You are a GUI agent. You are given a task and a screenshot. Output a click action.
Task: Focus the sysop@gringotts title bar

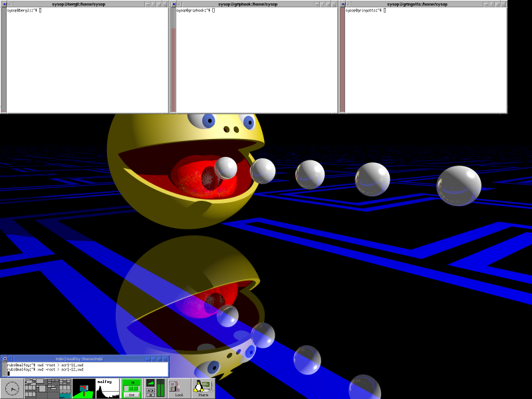(417, 4)
